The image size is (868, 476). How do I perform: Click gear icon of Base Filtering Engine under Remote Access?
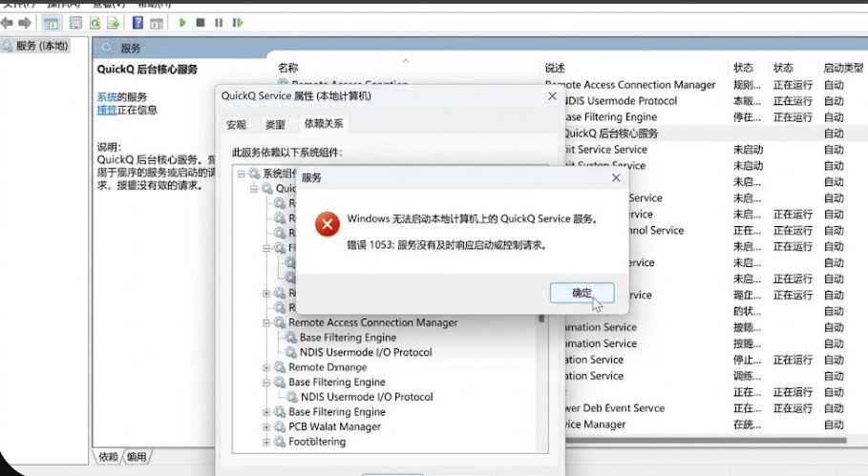pyautogui.click(x=291, y=338)
